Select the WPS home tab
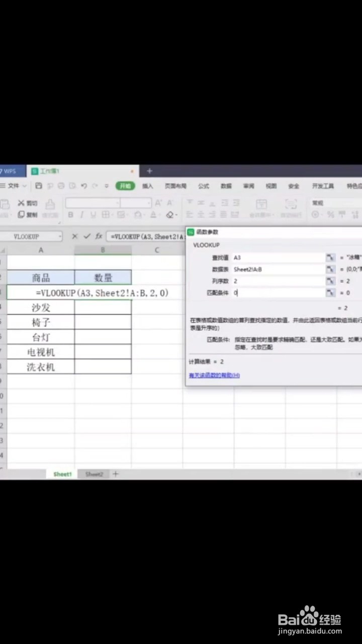The height and width of the screenshot is (644, 362). click(x=12, y=171)
